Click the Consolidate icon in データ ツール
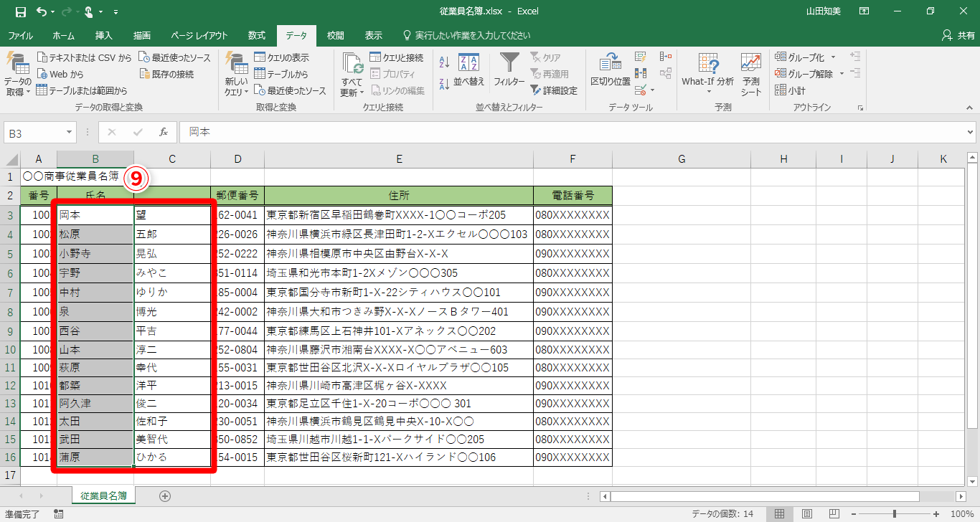The image size is (980, 522). coord(665,57)
